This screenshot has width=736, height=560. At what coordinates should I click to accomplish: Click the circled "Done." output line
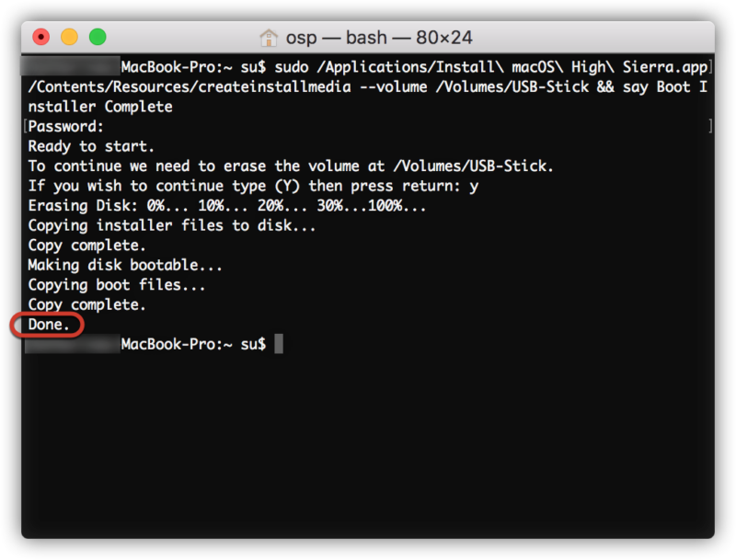(x=49, y=324)
